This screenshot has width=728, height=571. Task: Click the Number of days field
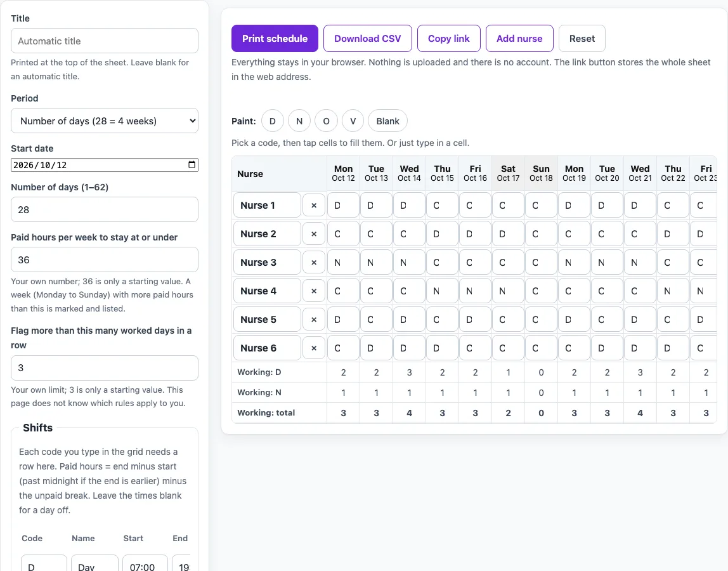point(105,209)
